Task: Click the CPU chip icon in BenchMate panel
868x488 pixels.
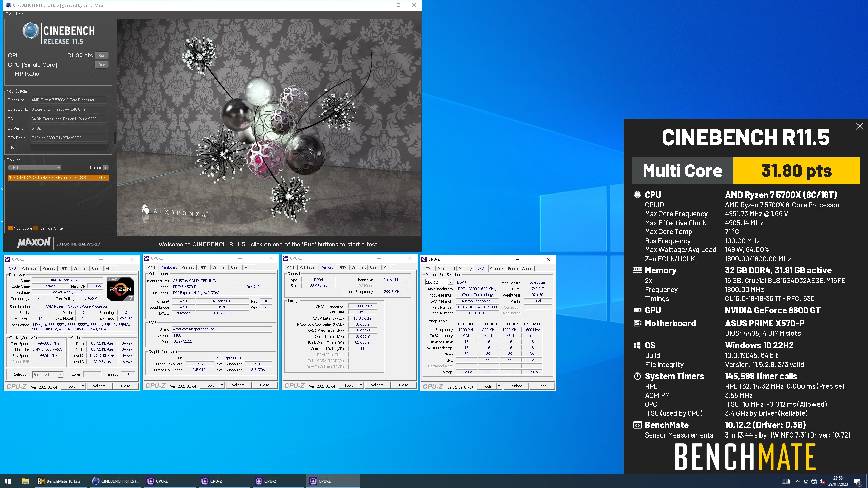Action: click(637, 195)
